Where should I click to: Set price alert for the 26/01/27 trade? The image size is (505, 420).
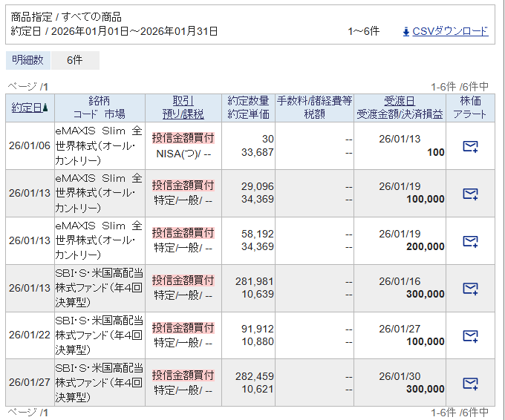470,384
